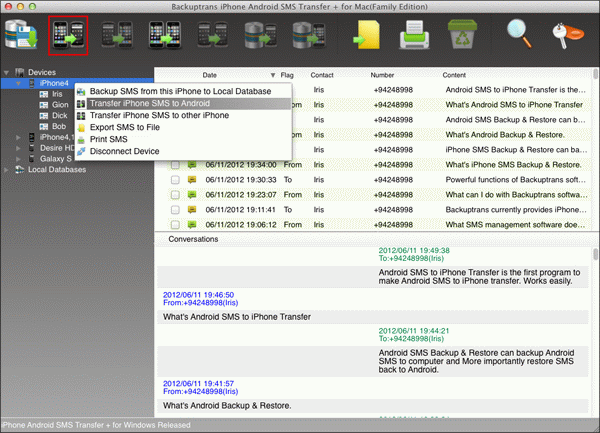The image size is (600, 433).
Task: Click the Conversations panel label
Action: [x=193, y=239]
